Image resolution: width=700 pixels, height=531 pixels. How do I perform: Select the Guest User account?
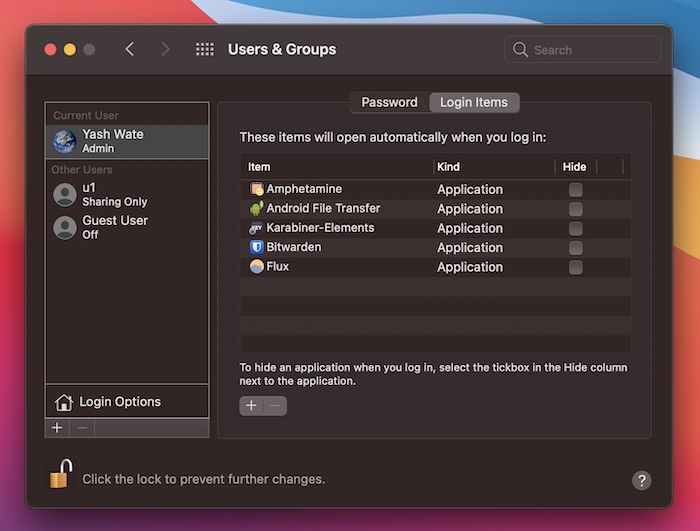click(x=115, y=227)
